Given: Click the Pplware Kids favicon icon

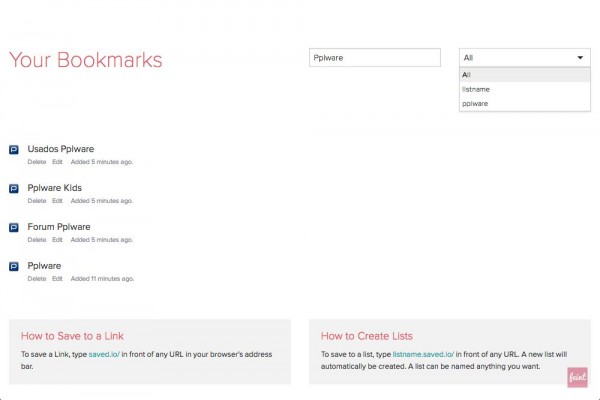Looking at the screenshot, I should coord(14,189).
